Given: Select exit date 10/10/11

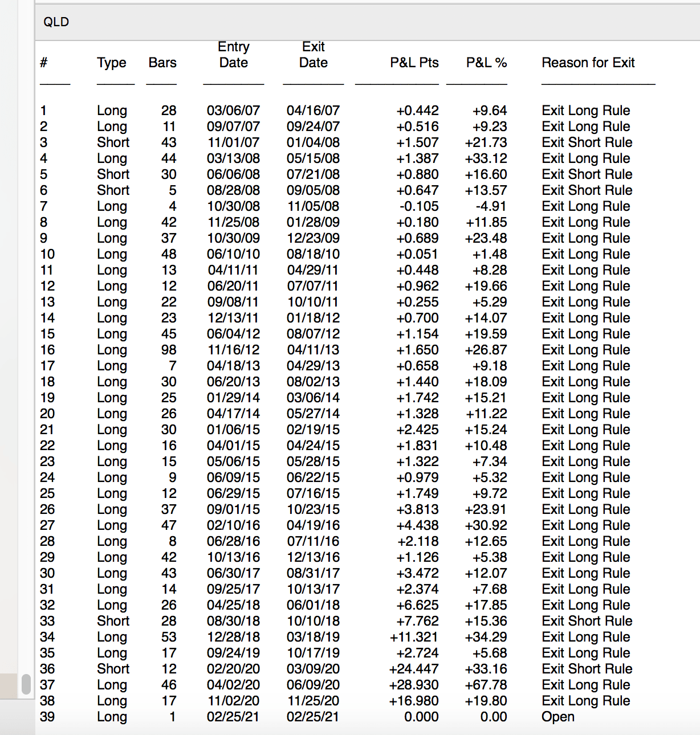Looking at the screenshot, I should 313,302.
